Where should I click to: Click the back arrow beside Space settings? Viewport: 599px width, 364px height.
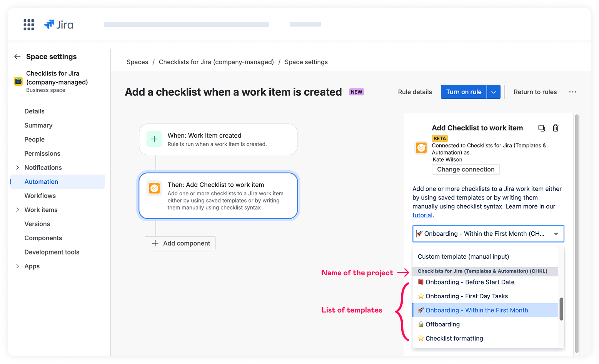(17, 57)
